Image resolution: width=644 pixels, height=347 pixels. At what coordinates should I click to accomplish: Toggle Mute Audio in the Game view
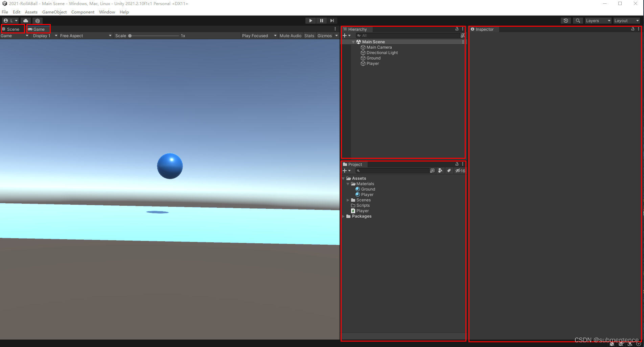(290, 35)
